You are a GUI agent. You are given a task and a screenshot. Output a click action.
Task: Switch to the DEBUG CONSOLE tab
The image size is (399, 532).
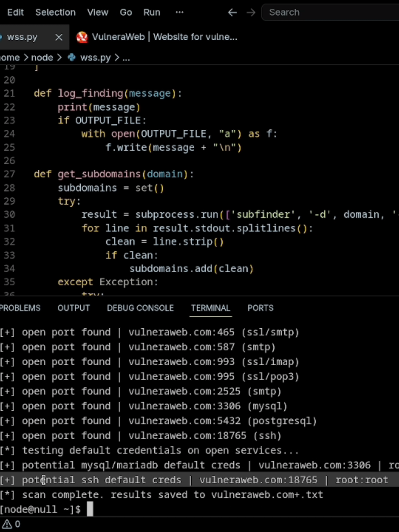pos(140,308)
